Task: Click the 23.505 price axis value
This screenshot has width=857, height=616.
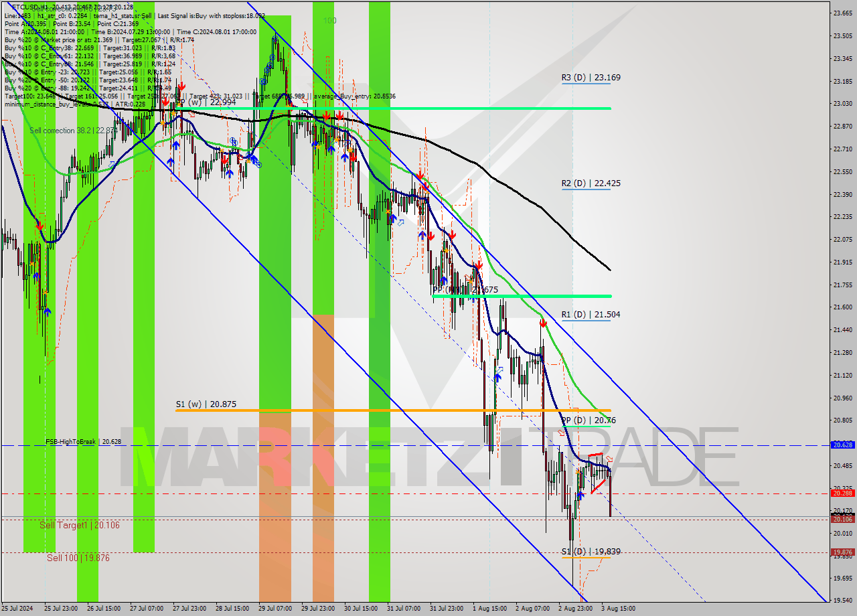Action: 842,35
